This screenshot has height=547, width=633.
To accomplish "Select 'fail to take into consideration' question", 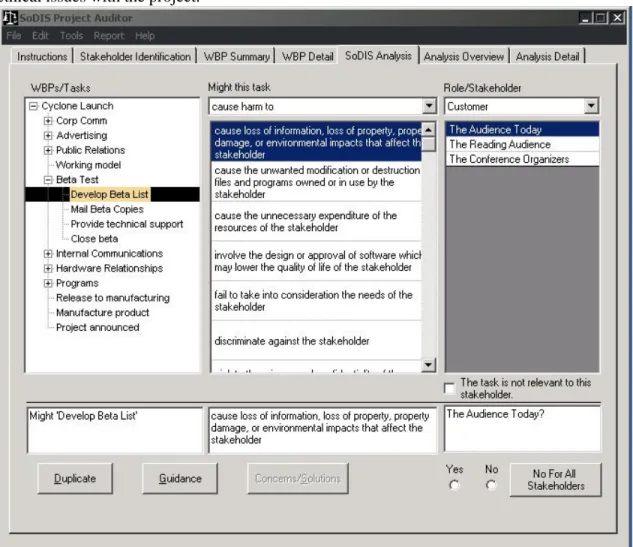I will pos(316,301).
